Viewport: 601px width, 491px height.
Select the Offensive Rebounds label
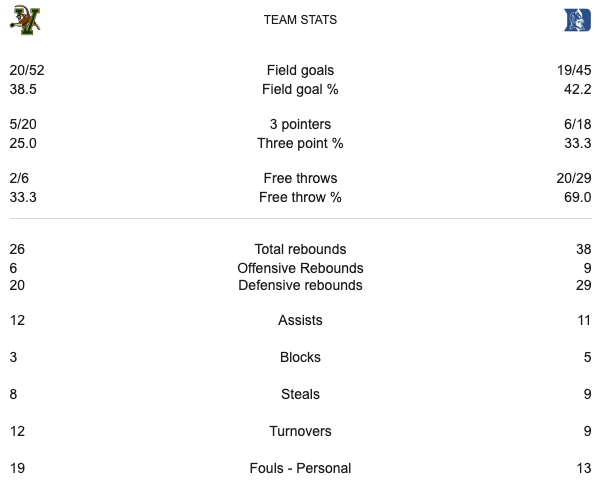pyautogui.click(x=300, y=268)
